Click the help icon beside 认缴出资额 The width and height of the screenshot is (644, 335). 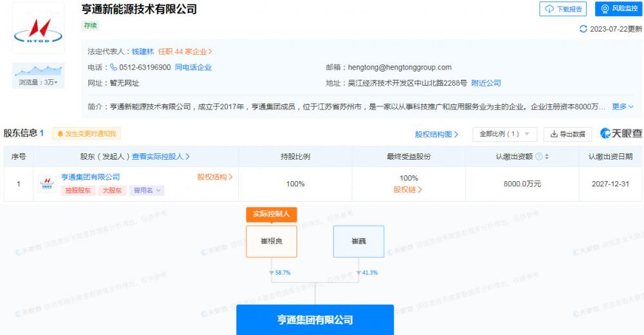coord(539,157)
